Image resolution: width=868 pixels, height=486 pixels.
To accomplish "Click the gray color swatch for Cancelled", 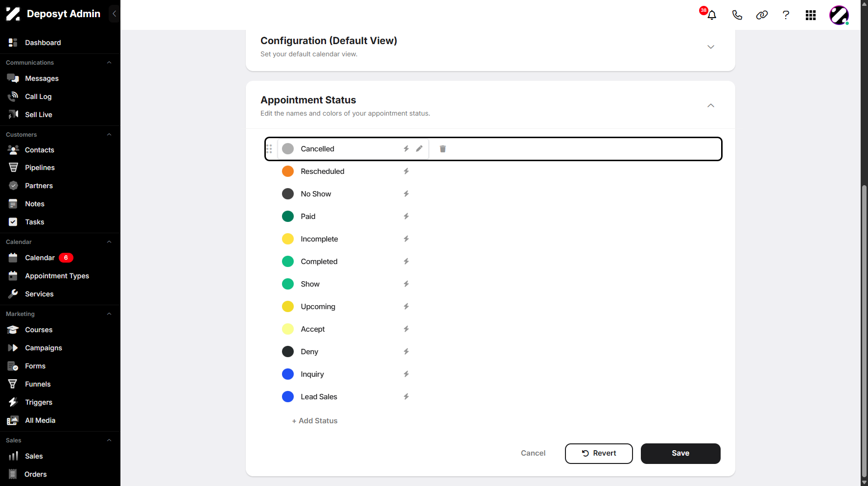I will pos(288,148).
